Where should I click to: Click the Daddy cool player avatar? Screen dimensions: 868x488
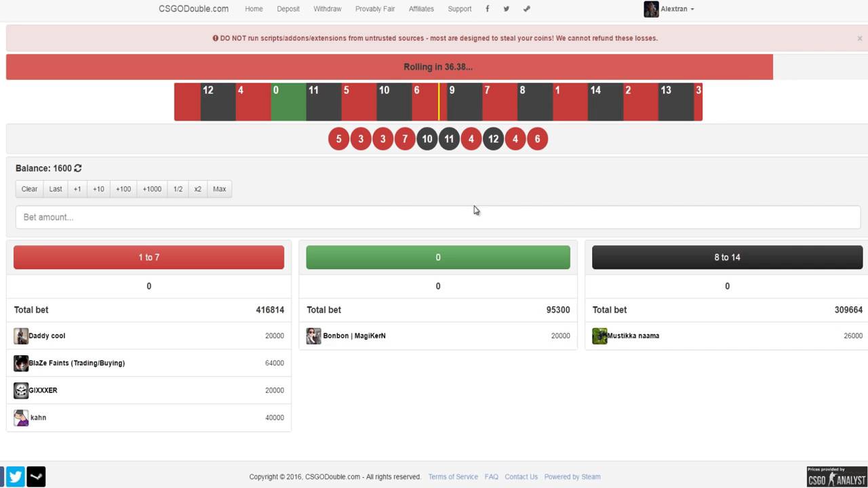pos(21,335)
